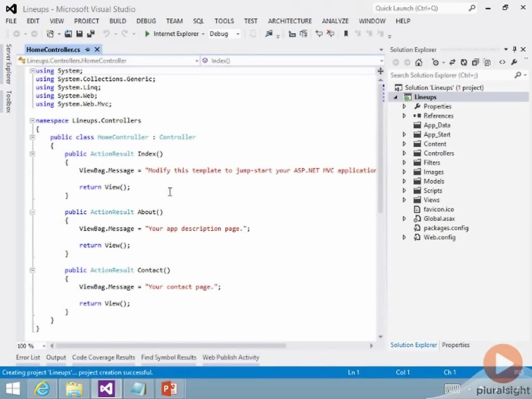
Task: Expand the Views folder
Action: click(404, 200)
